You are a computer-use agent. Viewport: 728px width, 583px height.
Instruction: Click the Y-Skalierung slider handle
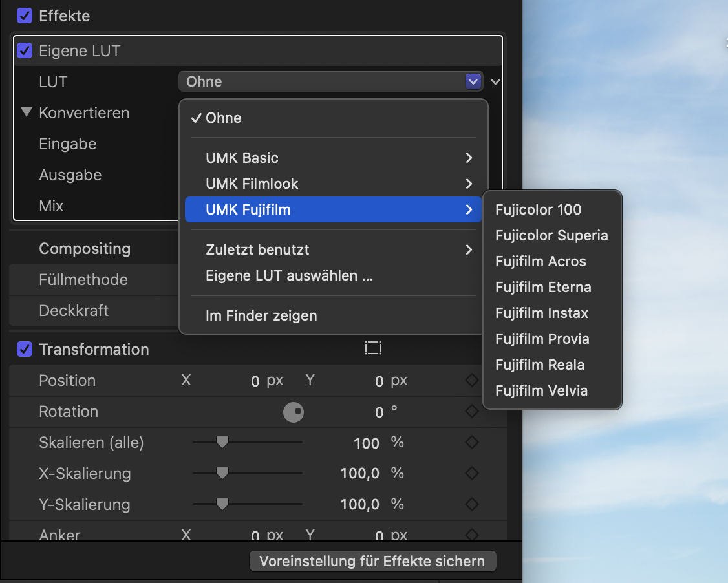tap(222, 503)
